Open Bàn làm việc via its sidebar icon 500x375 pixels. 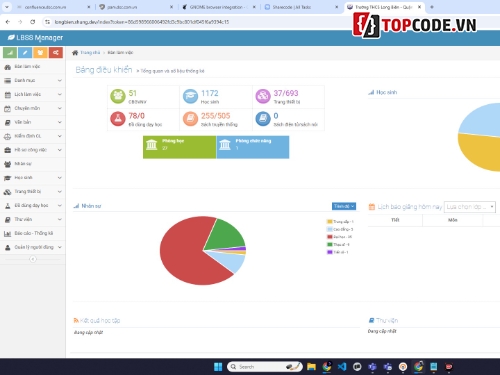[7, 67]
